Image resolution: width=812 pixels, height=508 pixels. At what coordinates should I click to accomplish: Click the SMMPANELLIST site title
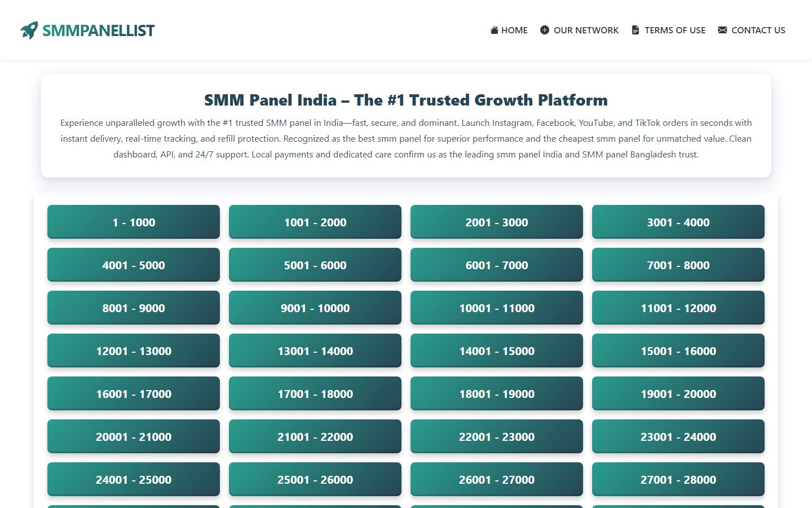coord(98,30)
